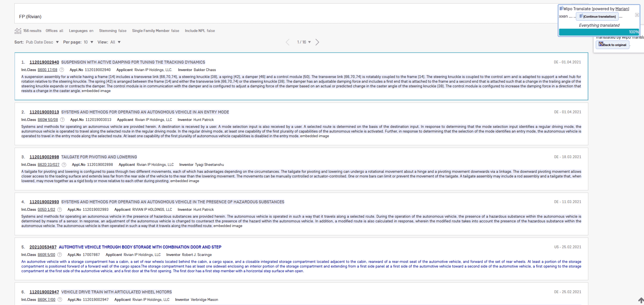Toggle Single Family Member false option

156,31
